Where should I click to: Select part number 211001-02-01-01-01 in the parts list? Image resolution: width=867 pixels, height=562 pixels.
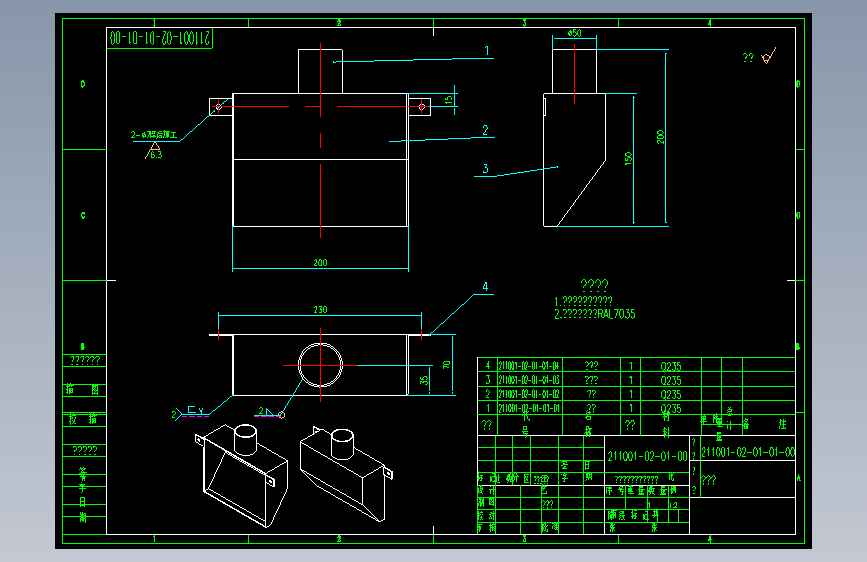529,408
